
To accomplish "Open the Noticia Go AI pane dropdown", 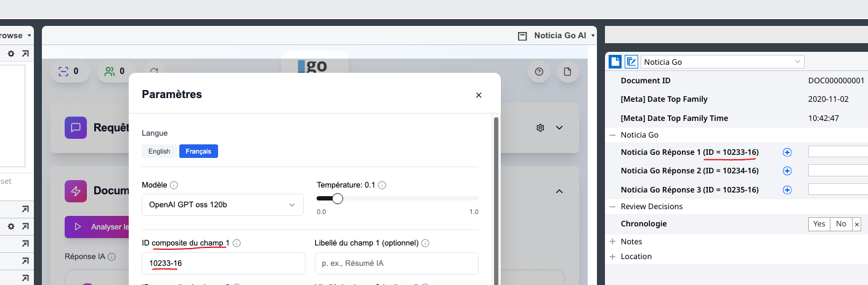I will pyautogui.click(x=593, y=36).
